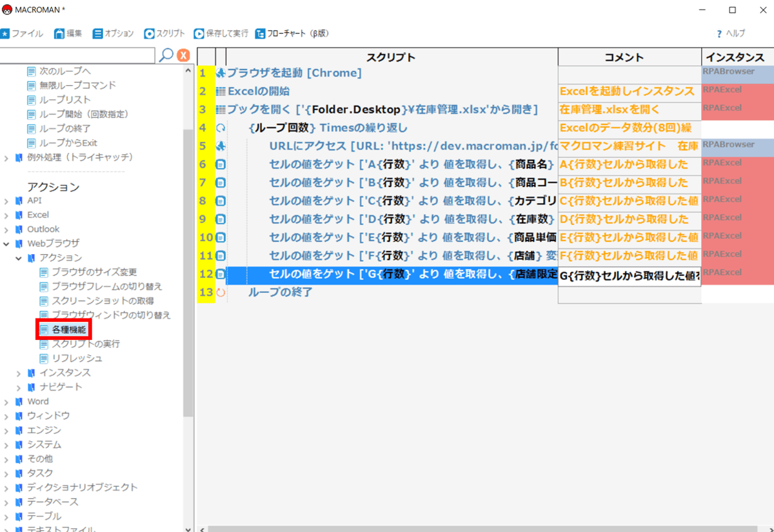Expand the API folder arrow
Viewport: 774px width, 532px height.
[6, 201]
